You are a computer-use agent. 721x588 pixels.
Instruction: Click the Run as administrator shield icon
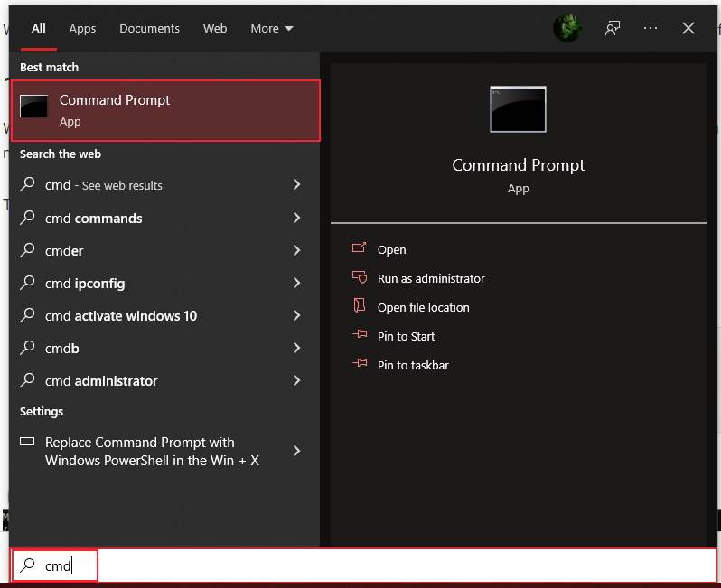[360, 278]
